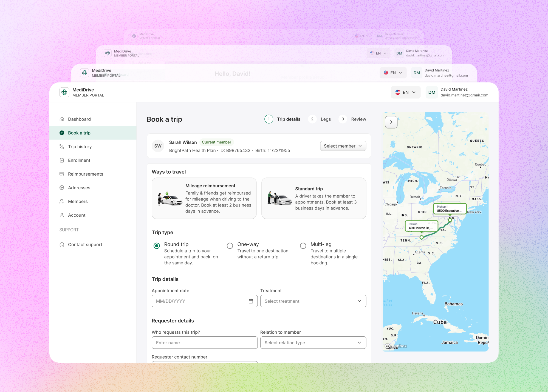Screen dimensions: 548x392
Task: Go to the Trip details step
Action: pos(283,119)
